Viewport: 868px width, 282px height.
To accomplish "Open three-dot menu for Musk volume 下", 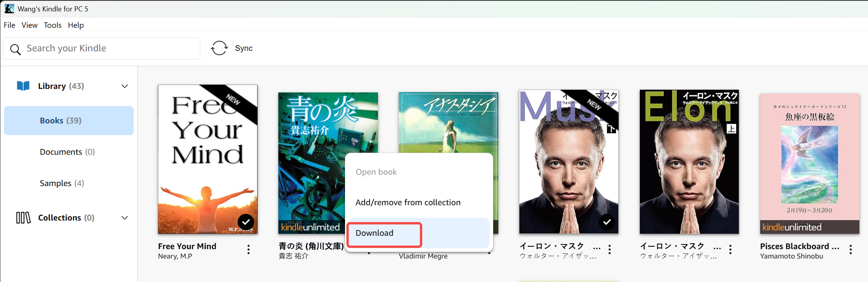I will point(610,250).
